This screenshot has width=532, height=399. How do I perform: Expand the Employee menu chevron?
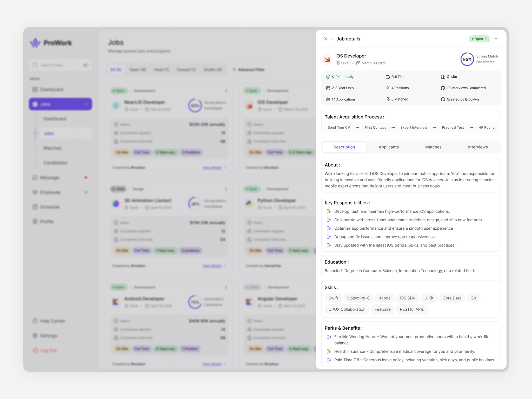86,192
